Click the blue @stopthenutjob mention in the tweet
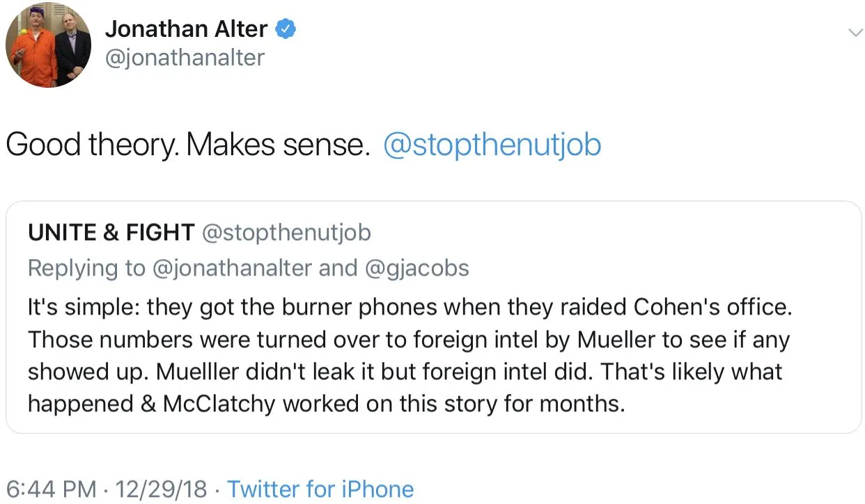The height and width of the screenshot is (504, 865). pyautogui.click(x=492, y=145)
